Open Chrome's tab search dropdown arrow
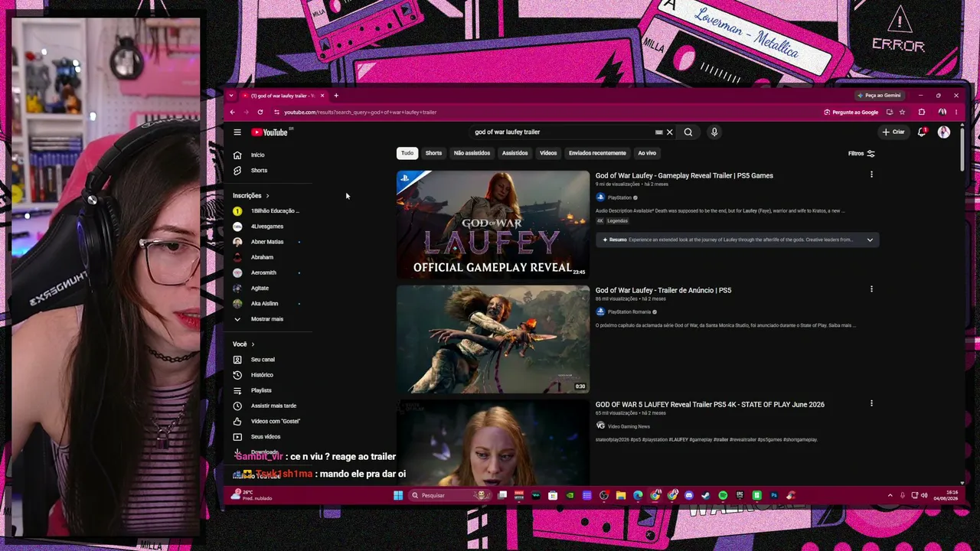The height and width of the screenshot is (551, 980). pos(231,96)
